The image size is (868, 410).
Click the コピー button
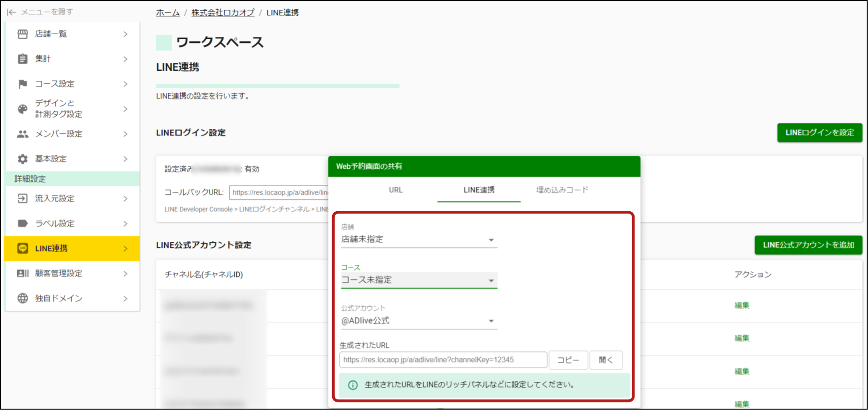pyautogui.click(x=568, y=360)
